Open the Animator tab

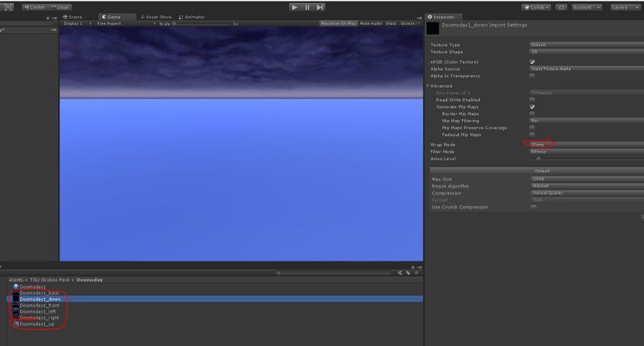[192, 17]
